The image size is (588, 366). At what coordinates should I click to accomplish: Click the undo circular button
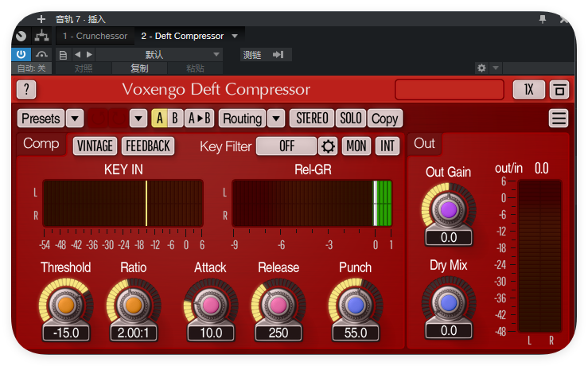click(x=98, y=119)
